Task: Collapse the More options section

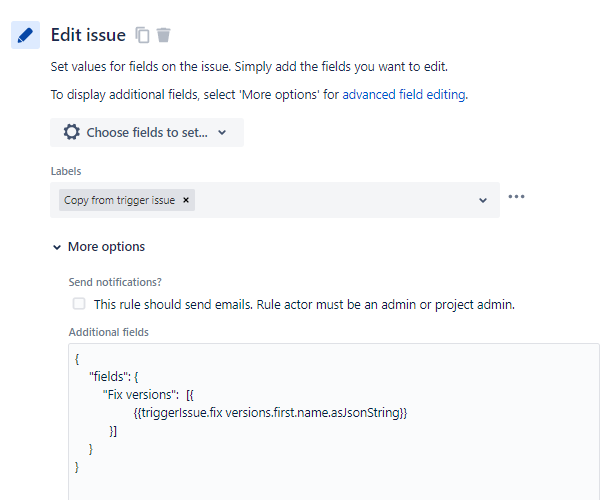Action: click(x=99, y=247)
